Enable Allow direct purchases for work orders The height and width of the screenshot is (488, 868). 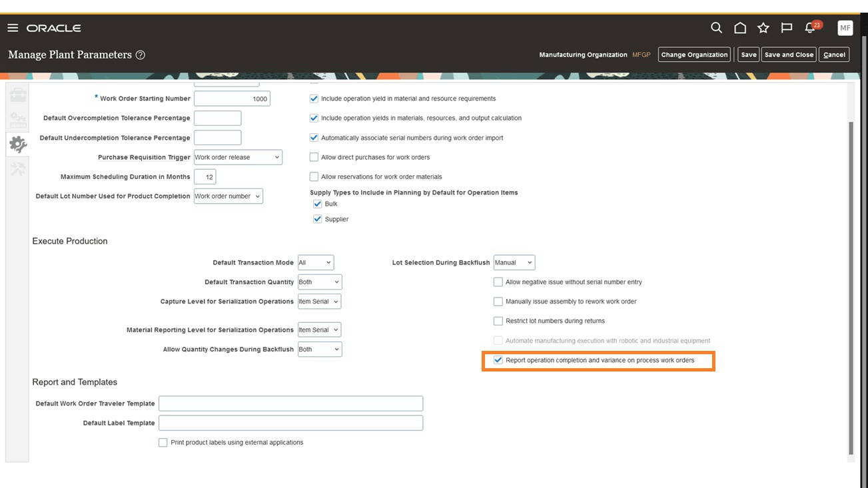click(x=314, y=156)
